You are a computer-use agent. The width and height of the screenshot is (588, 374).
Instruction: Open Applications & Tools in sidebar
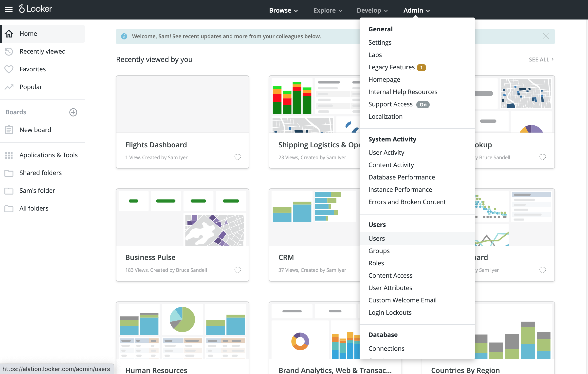[x=42, y=155]
